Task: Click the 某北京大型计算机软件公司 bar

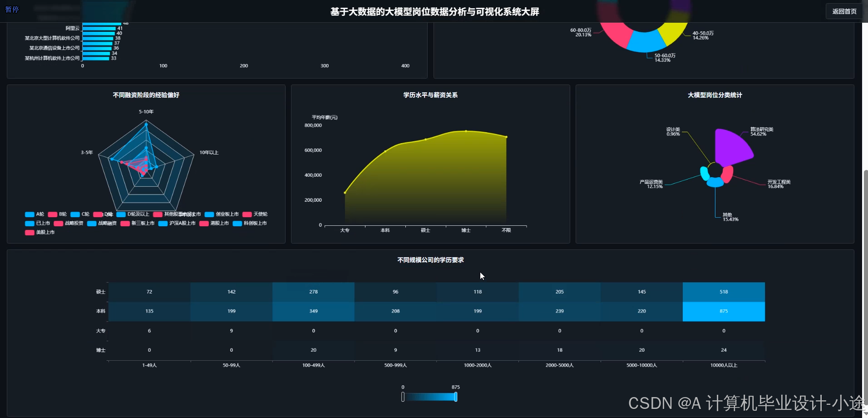Action: (98, 38)
